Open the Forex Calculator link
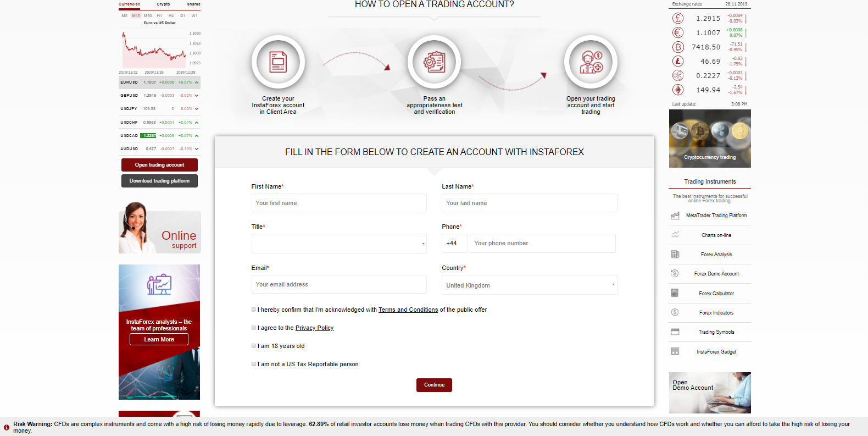Viewport: 868px width, 436px height. click(x=716, y=294)
